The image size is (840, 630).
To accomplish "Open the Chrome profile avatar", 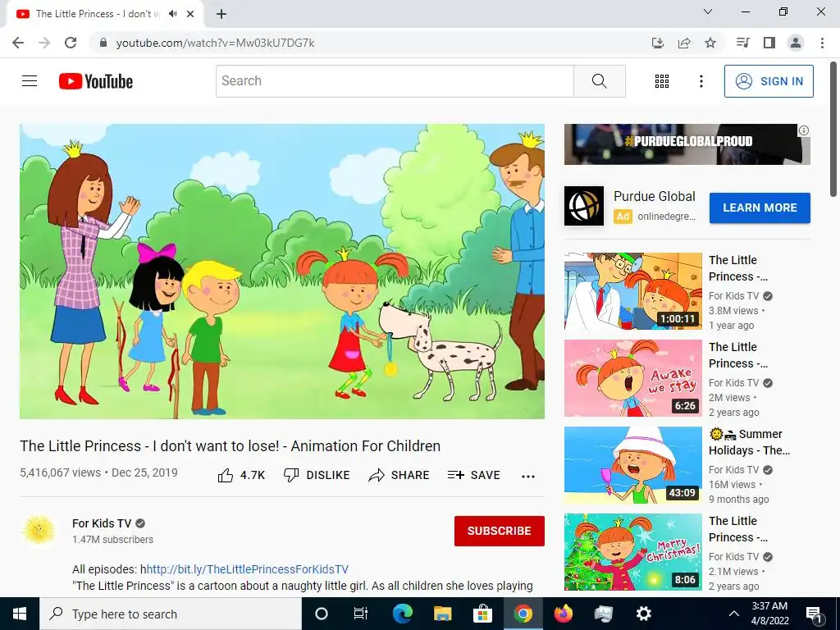I will point(796,43).
